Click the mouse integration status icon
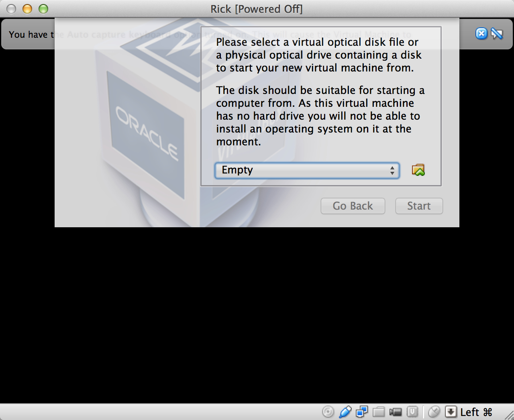Image resolution: width=514 pixels, height=420 pixels. (434, 412)
